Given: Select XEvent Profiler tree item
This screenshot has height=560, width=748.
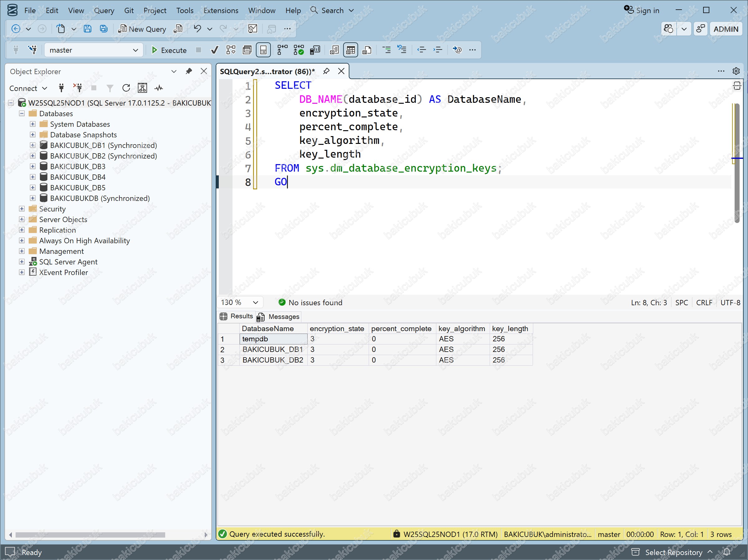Looking at the screenshot, I should (63, 273).
